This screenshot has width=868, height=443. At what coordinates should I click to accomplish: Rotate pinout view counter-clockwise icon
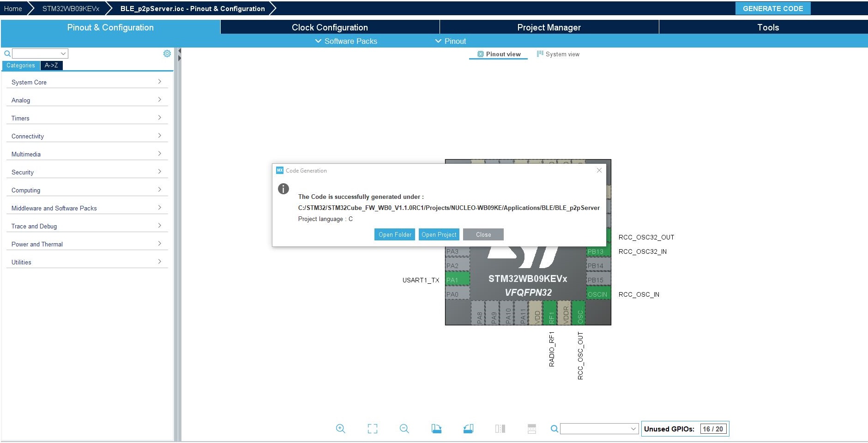coord(468,429)
